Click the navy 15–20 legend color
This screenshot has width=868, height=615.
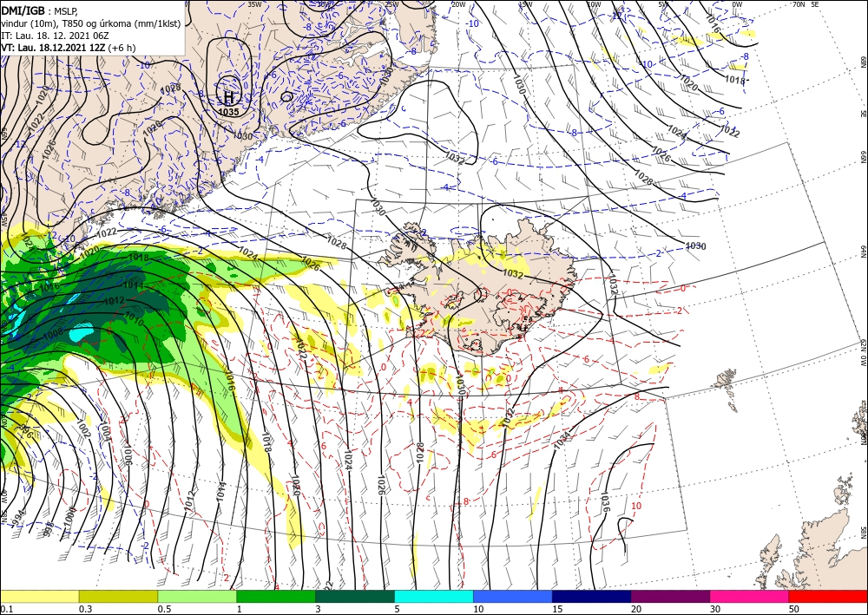tap(592, 596)
